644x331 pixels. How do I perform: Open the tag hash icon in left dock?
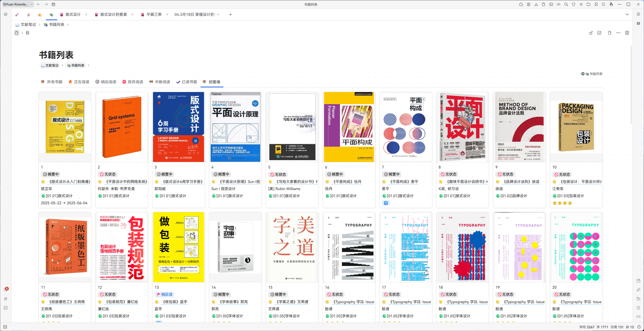pyautogui.click(x=5, y=299)
